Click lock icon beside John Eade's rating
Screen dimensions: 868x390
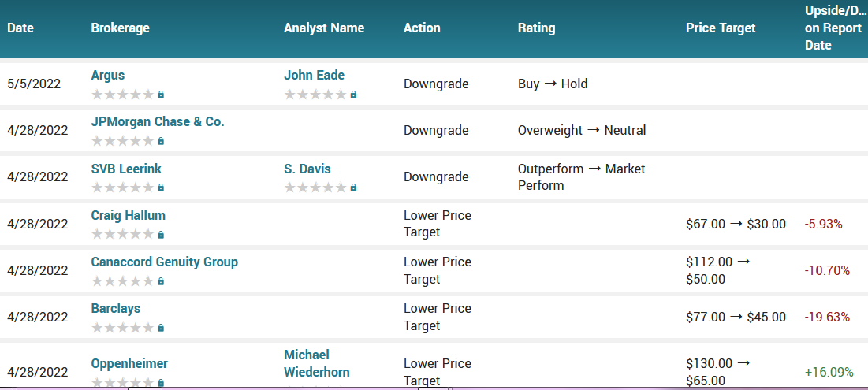(x=353, y=95)
